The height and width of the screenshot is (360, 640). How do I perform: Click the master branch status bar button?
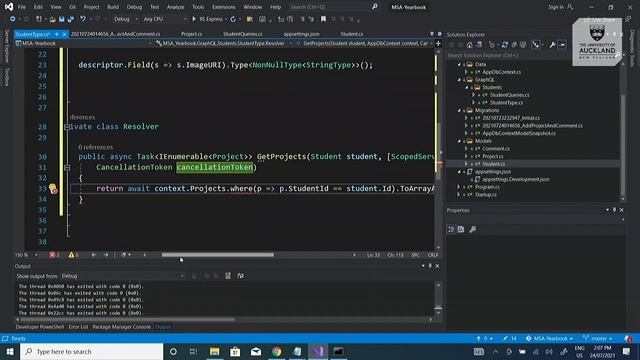pos(598,338)
